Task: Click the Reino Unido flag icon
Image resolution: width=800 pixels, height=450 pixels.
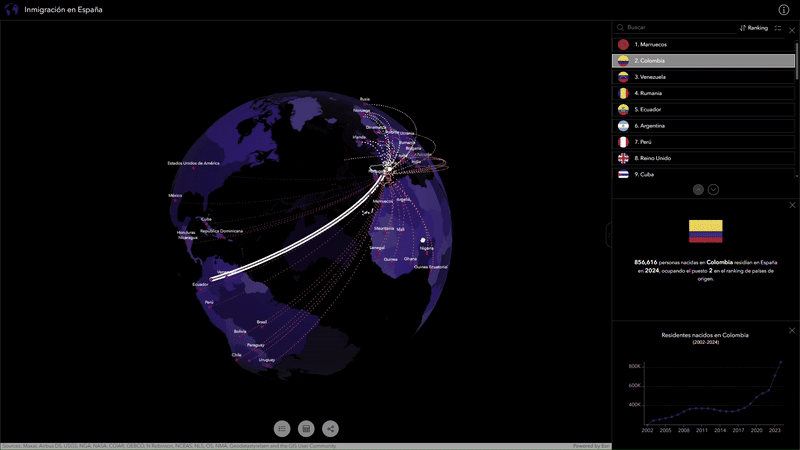Action: [x=623, y=158]
